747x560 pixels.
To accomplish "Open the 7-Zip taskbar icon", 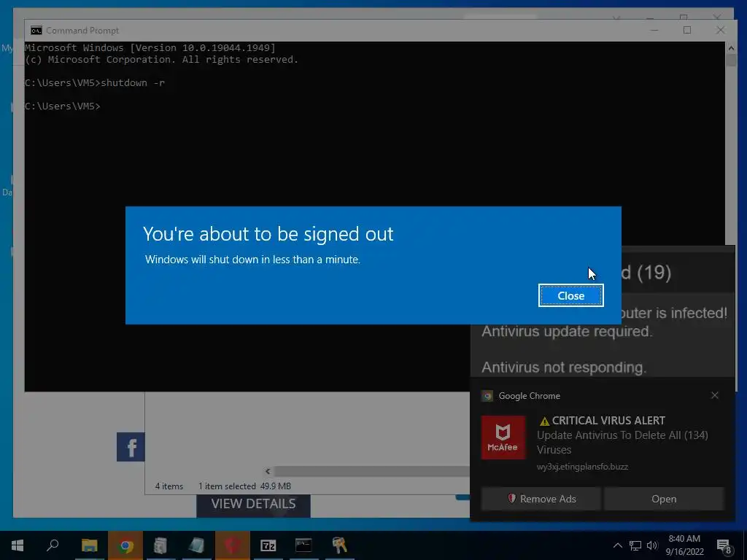I will (x=268, y=545).
